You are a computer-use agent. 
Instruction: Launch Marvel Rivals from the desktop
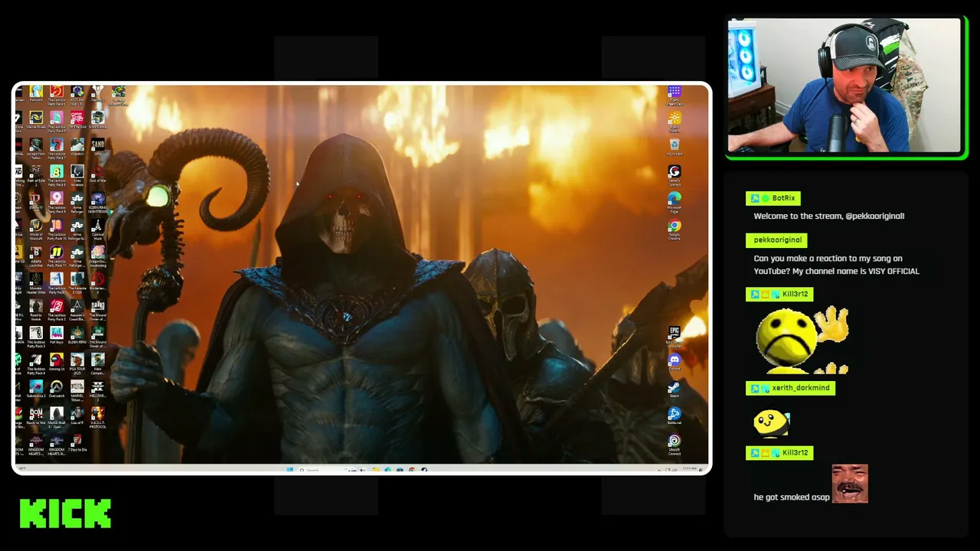pyautogui.click(x=36, y=120)
